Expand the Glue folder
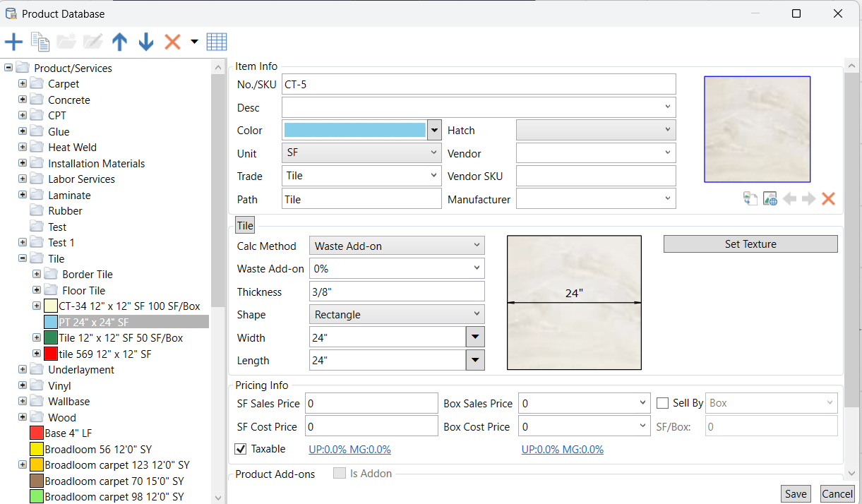Viewport: 862px width, 504px height. [23, 131]
